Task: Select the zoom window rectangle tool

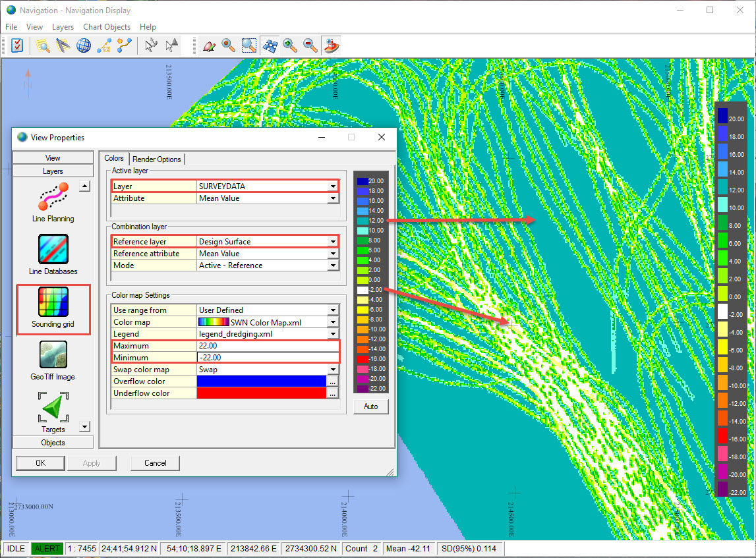Action: 249,45
